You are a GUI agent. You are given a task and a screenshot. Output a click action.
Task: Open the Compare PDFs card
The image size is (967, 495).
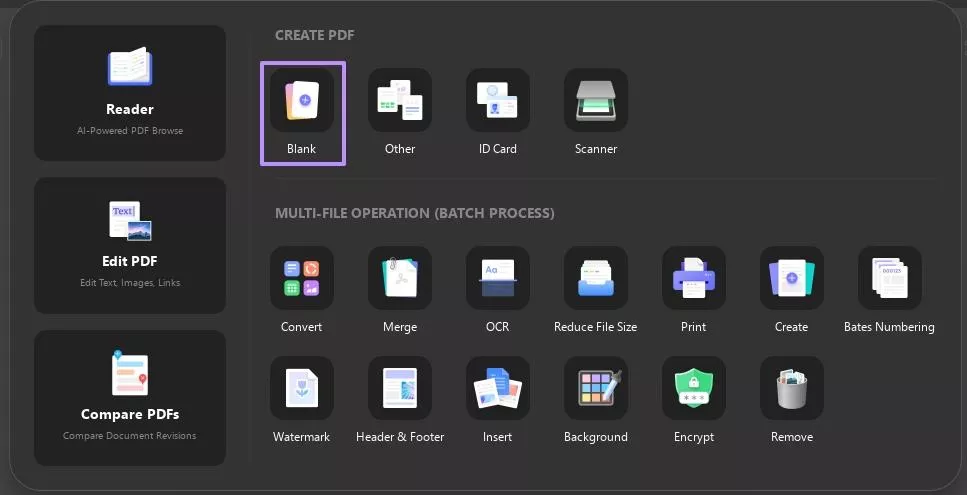130,398
